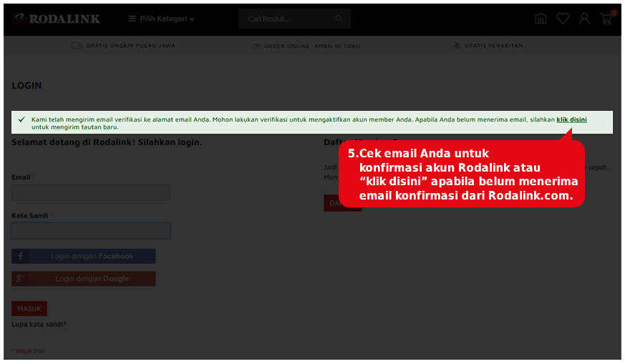Click the Gratis Ongkir Pulau Jawa text

(130, 46)
